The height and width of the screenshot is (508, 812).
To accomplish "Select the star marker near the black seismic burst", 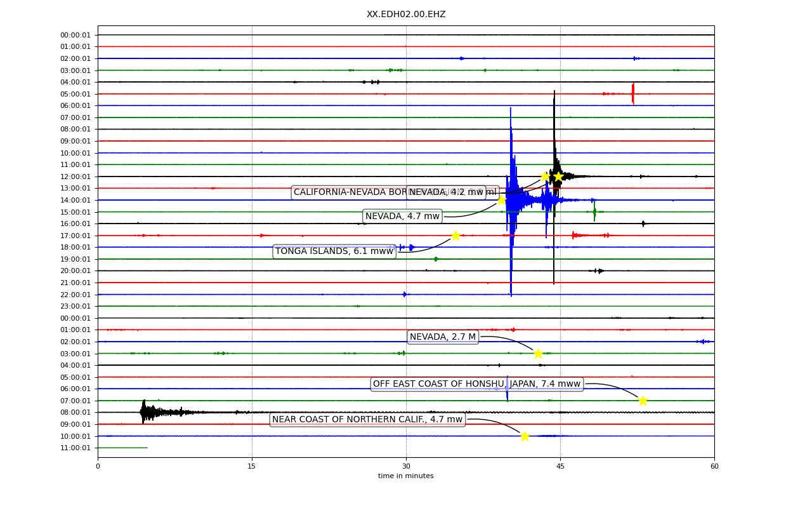I will click(558, 176).
